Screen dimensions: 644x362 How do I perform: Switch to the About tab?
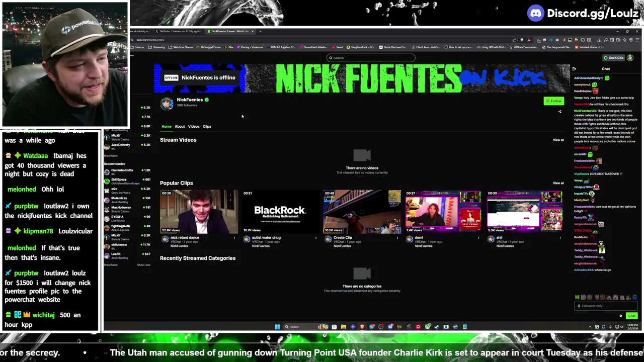(x=180, y=127)
